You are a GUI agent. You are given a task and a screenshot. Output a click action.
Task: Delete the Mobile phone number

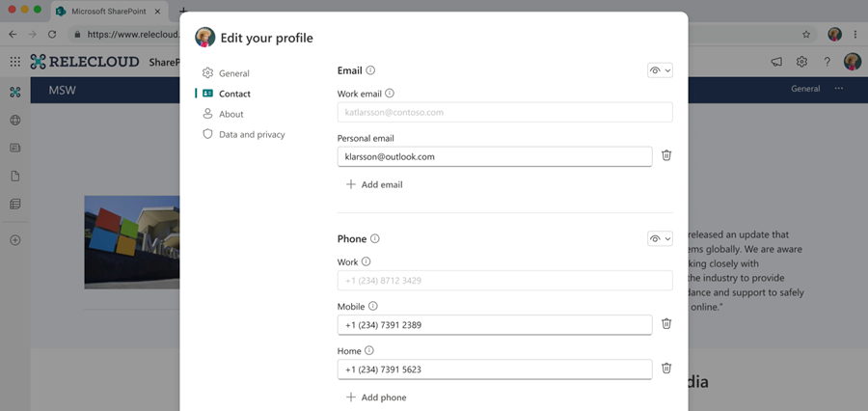(x=665, y=324)
